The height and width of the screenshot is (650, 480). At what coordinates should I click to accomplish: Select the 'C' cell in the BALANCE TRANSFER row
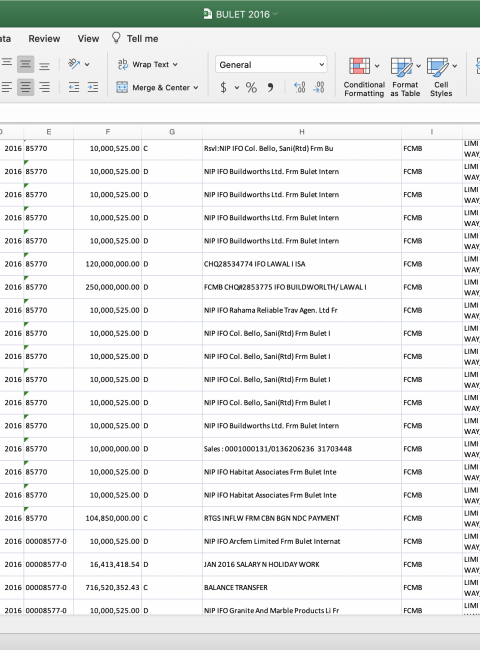tap(172, 588)
